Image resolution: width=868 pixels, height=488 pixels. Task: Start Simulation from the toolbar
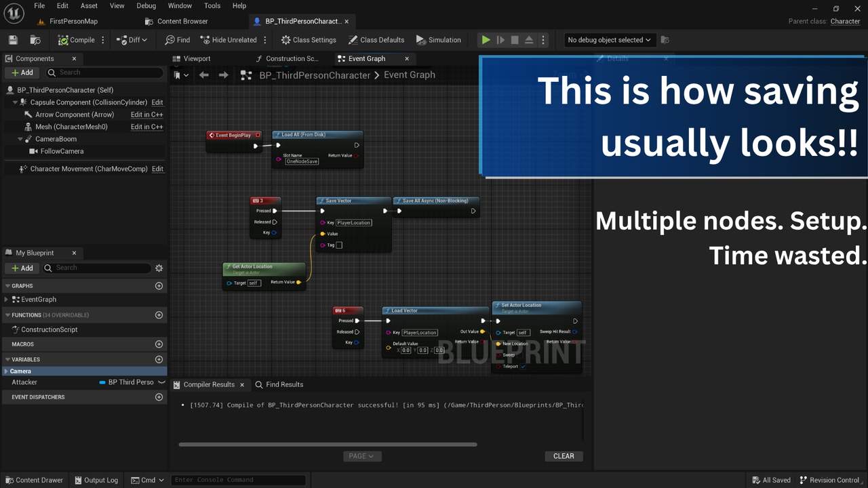tap(439, 40)
